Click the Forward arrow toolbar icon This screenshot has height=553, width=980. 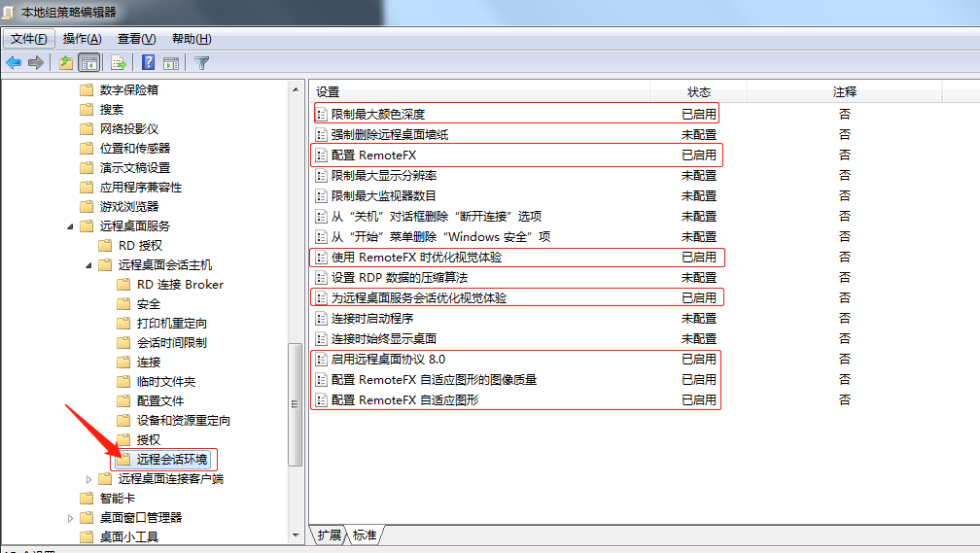[x=36, y=62]
